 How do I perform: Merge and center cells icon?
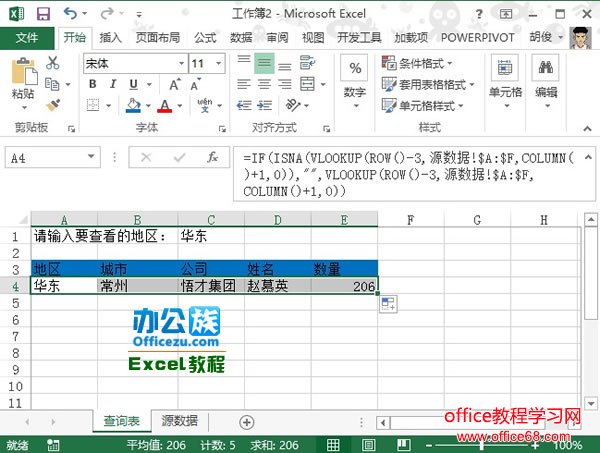coord(307,84)
